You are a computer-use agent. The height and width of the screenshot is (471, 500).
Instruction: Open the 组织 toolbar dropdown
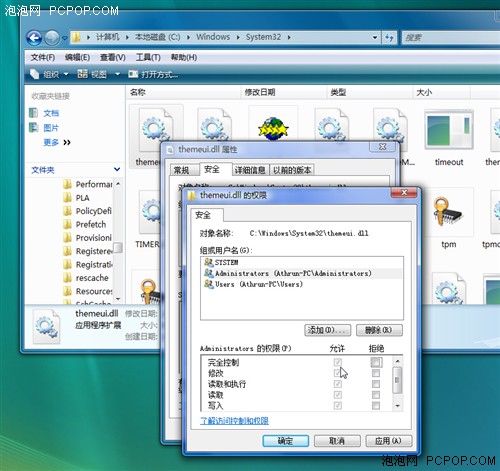tap(49, 74)
